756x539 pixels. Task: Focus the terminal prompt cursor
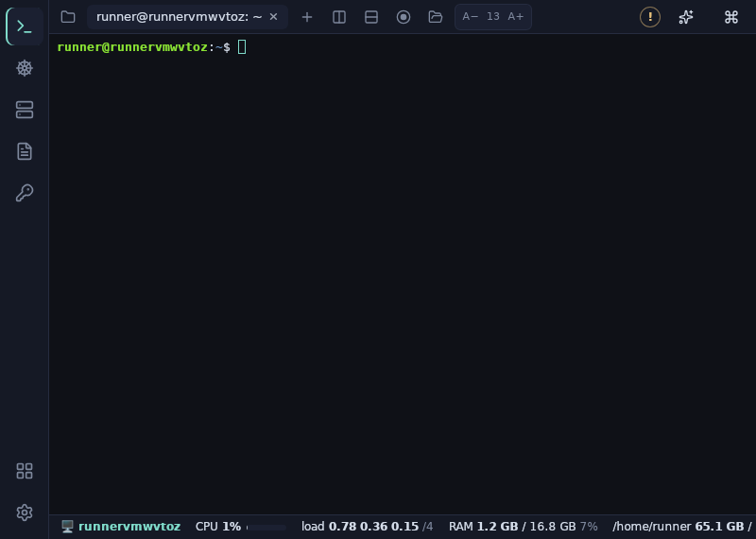(242, 46)
